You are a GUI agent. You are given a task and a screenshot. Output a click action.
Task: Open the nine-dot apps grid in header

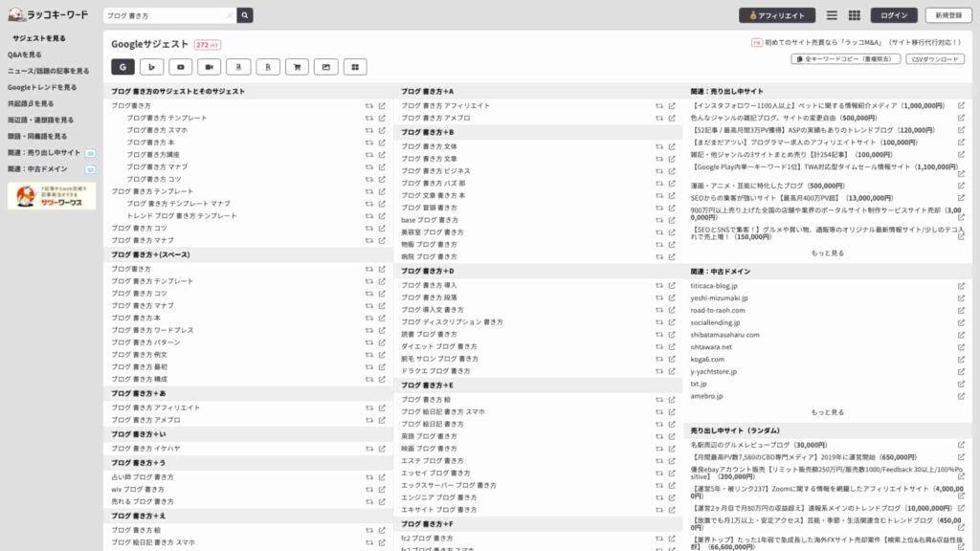(855, 15)
